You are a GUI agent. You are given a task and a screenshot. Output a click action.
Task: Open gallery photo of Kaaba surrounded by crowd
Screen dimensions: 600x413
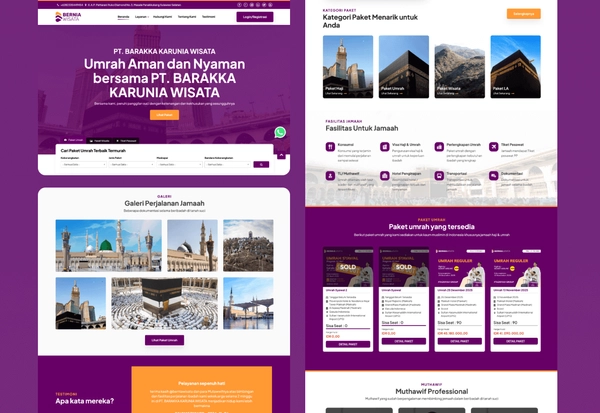[165, 303]
